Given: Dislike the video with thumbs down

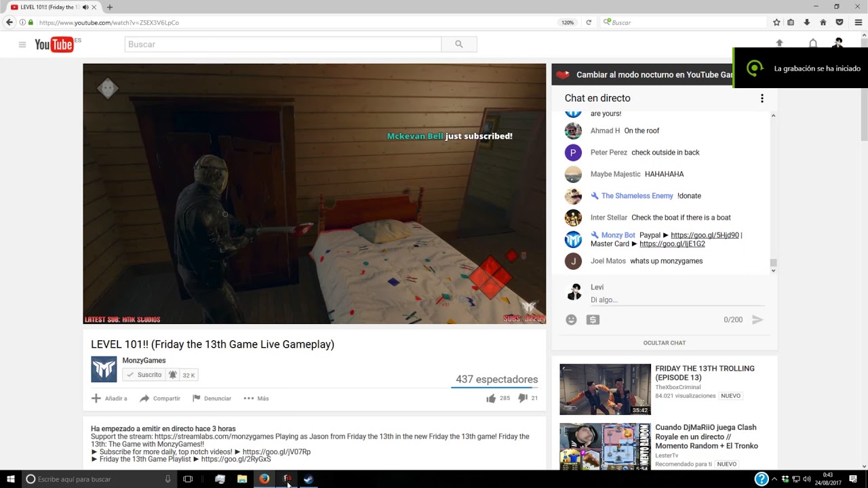Looking at the screenshot, I should click(x=522, y=398).
